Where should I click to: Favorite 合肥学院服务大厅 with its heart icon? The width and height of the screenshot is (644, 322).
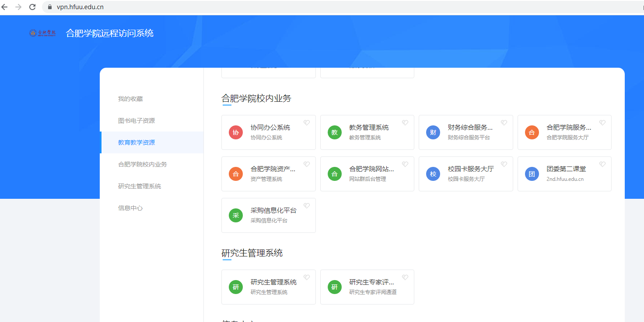(x=602, y=123)
